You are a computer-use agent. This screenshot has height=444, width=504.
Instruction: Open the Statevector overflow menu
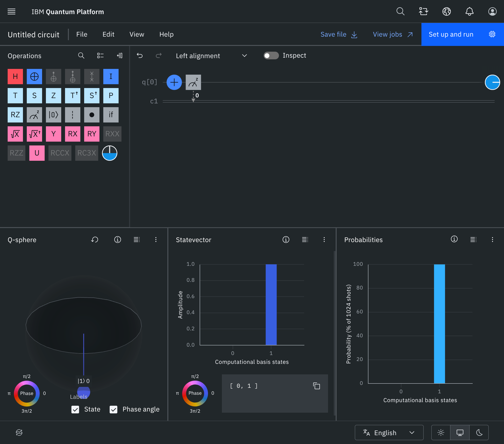[324, 239]
